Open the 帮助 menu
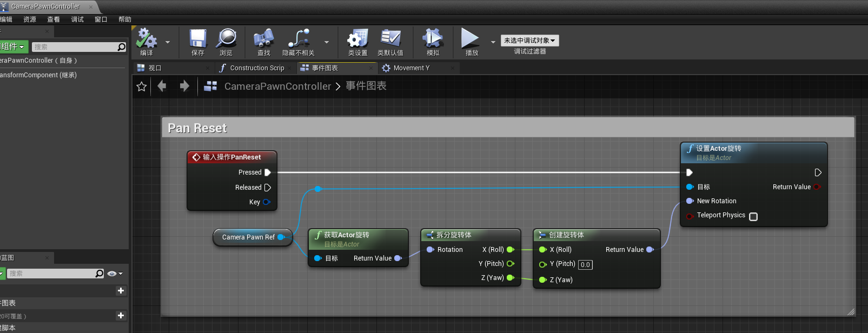This screenshot has height=333, width=868. [125, 19]
